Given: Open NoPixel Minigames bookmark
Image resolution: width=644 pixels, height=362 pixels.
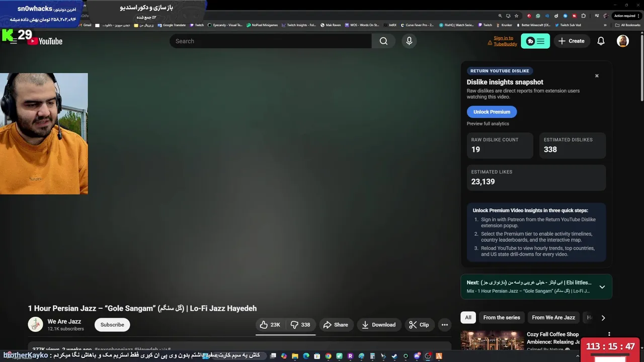Looking at the screenshot, I should click(x=262, y=25).
